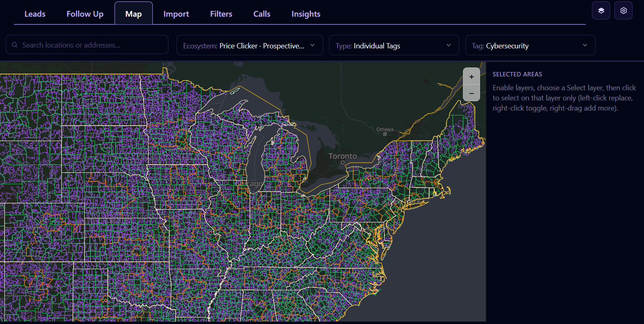Click the Ottawa label on the map
644x324 pixels.
[x=385, y=129]
